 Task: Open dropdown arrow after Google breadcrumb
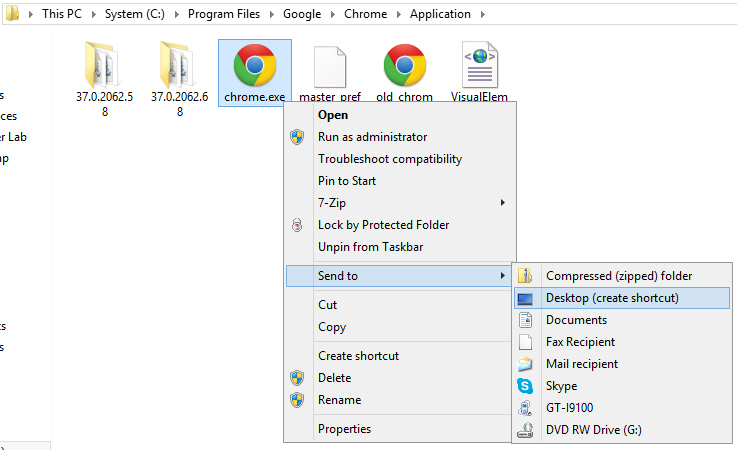point(333,15)
